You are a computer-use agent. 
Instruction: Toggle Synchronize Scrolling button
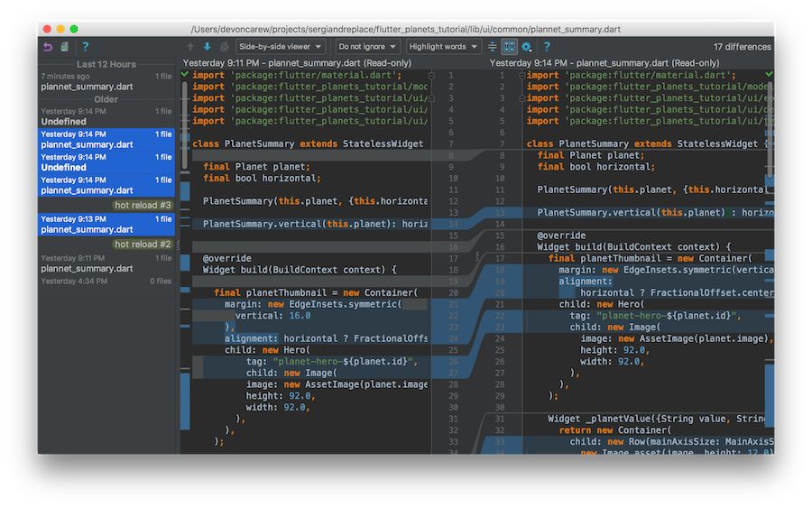pos(510,47)
